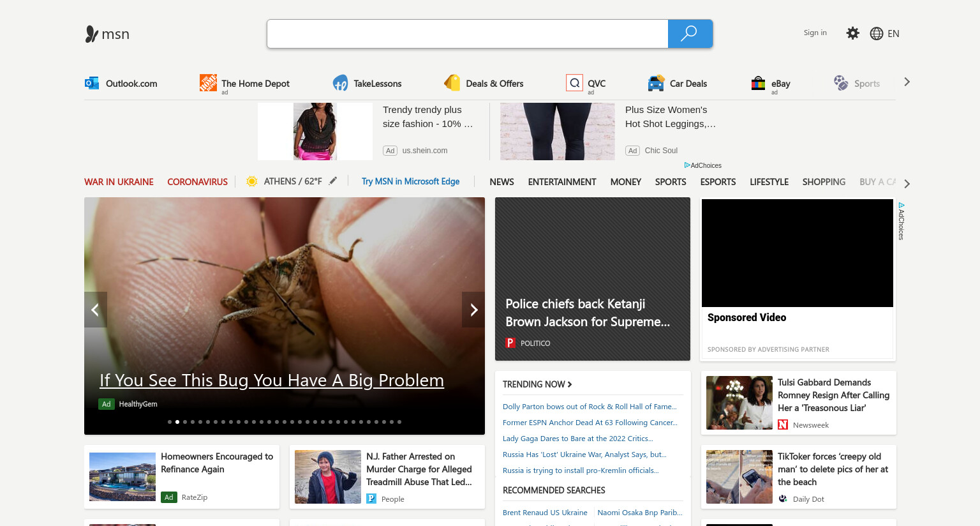Open The Home Depot shortcut icon
Viewport: 980px width, 526px height.
[x=208, y=82]
